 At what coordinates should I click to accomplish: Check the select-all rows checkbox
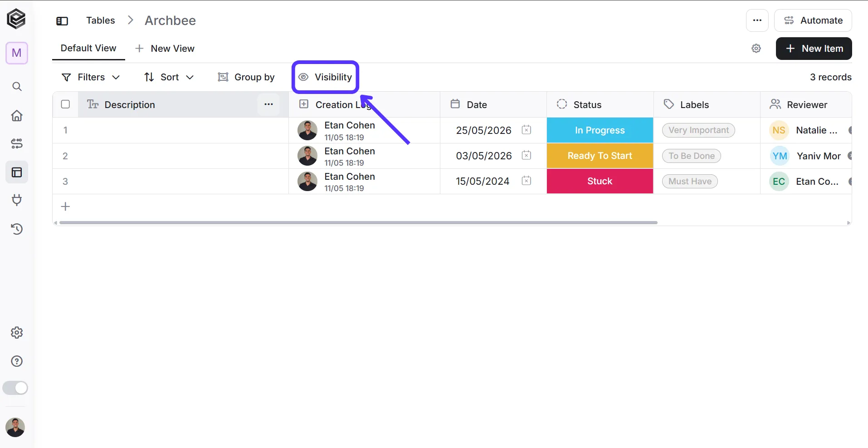tap(65, 104)
